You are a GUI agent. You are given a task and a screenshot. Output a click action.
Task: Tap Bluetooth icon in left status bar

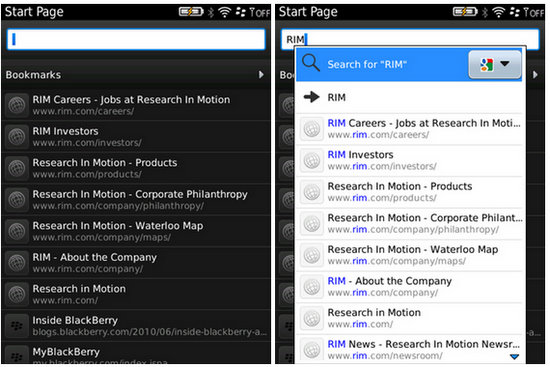point(211,12)
